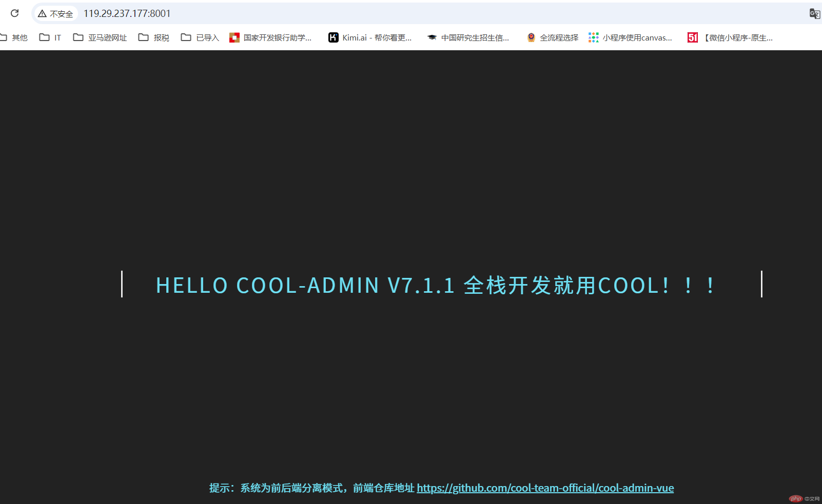822x504 pixels.
Task: Open the cool-admin-vue GitHub repository link
Action: click(x=545, y=488)
